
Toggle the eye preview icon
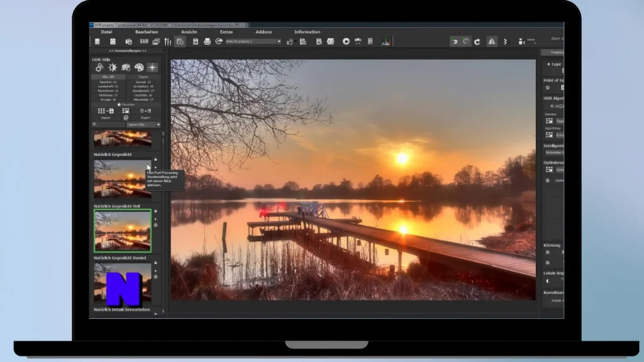[x=454, y=41]
